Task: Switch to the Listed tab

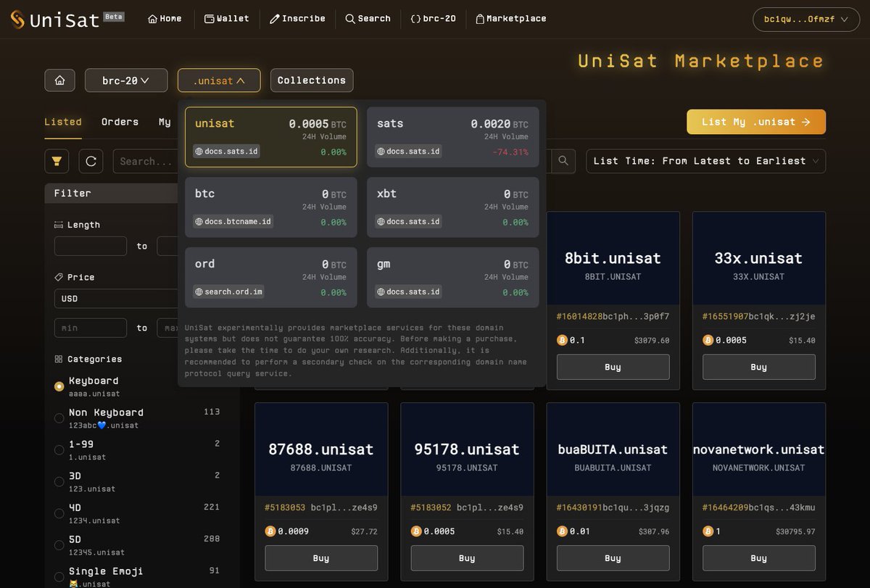Action: pos(63,122)
